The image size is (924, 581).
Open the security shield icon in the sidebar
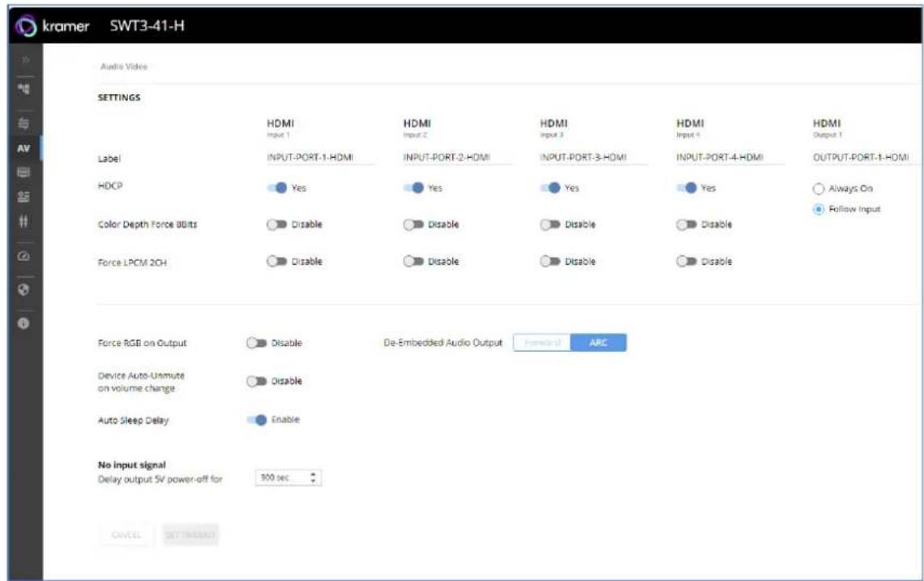click(x=24, y=290)
